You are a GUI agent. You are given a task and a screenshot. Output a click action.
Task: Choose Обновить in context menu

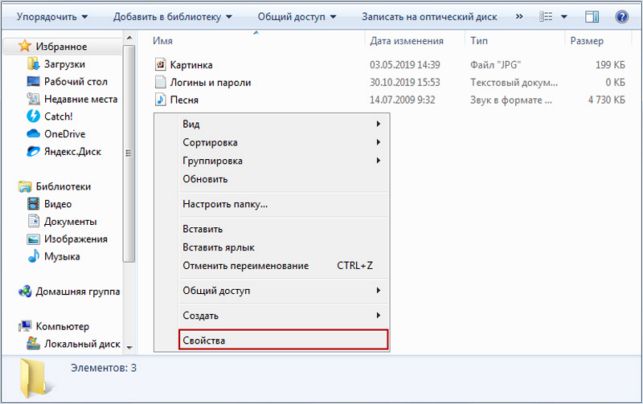point(283,179)
